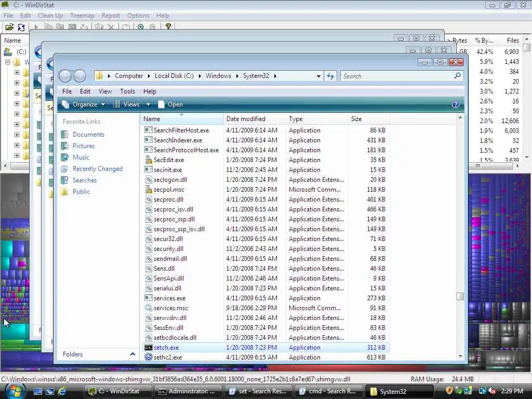
Task: Collapse the Windows folder node in WinDirStat tree
Action: 7,62
